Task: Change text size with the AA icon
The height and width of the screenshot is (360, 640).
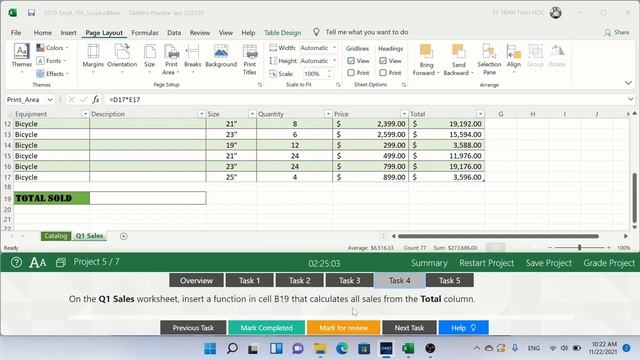Action: 38,262
